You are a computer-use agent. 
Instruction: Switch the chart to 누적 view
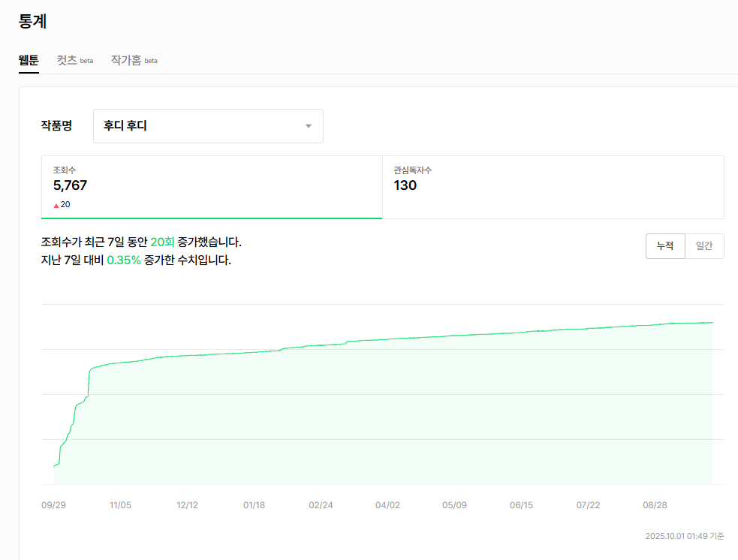[x=665, y=246]
